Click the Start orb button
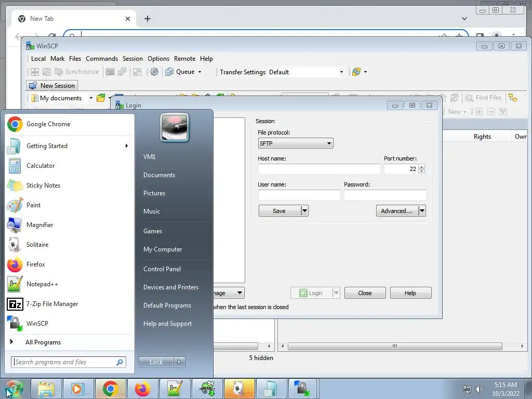This screenshot has width=532, height=399. click(x=14, y=389)
